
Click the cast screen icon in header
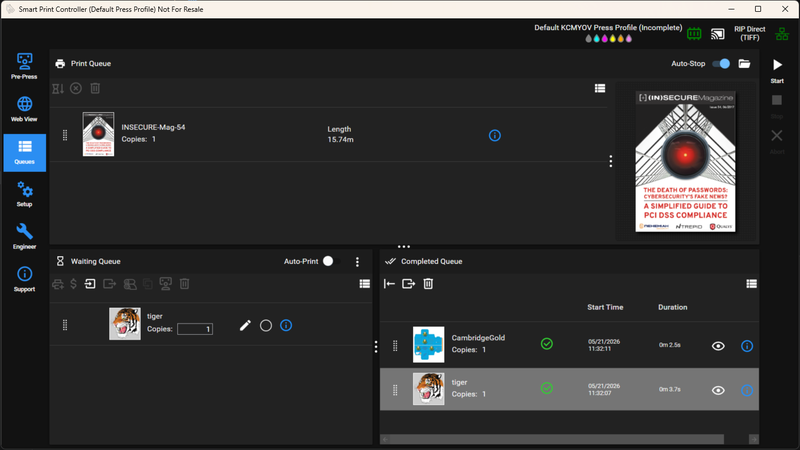click(x=718, y=34)
